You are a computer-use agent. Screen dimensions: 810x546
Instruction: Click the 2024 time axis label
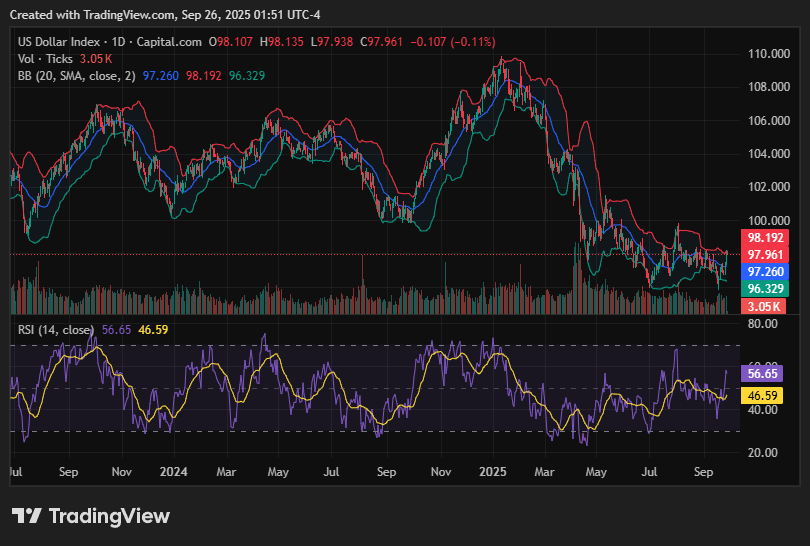pos(173,472)
